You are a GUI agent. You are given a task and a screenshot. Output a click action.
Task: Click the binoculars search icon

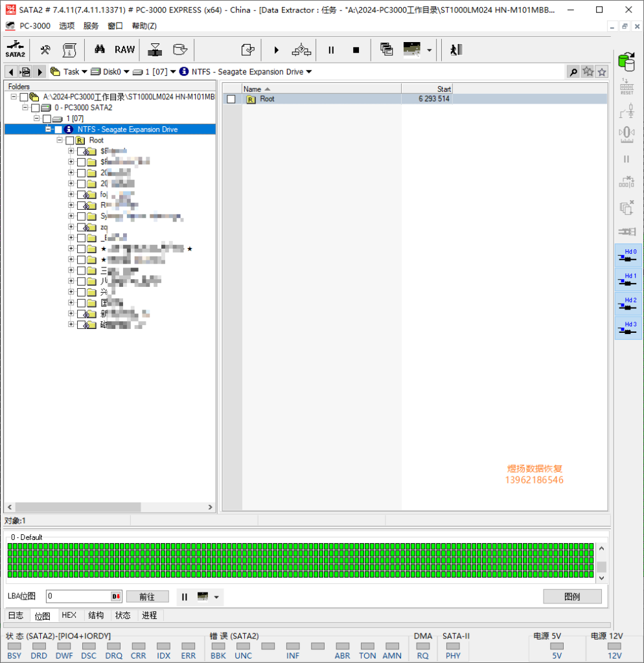[x=100, y=49]
